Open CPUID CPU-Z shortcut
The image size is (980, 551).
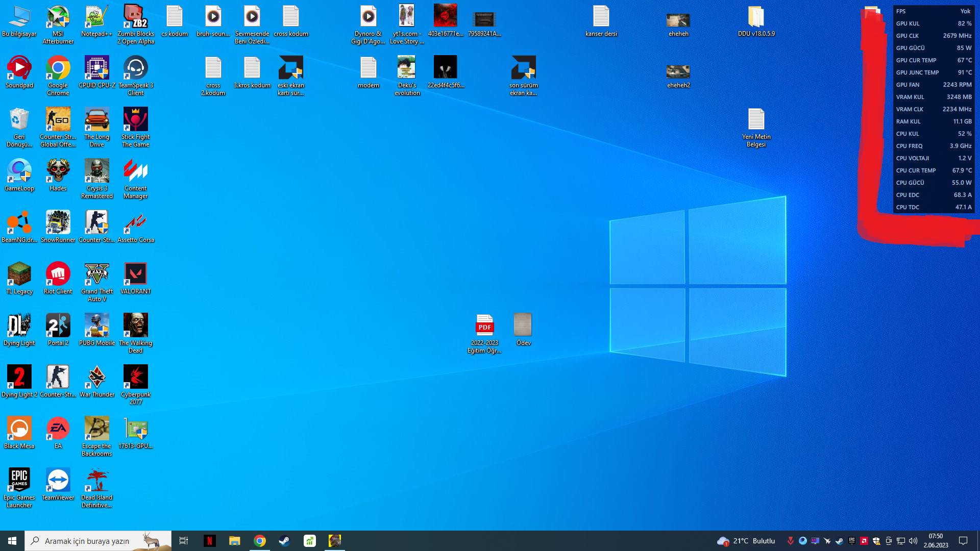tap(97, 72)
